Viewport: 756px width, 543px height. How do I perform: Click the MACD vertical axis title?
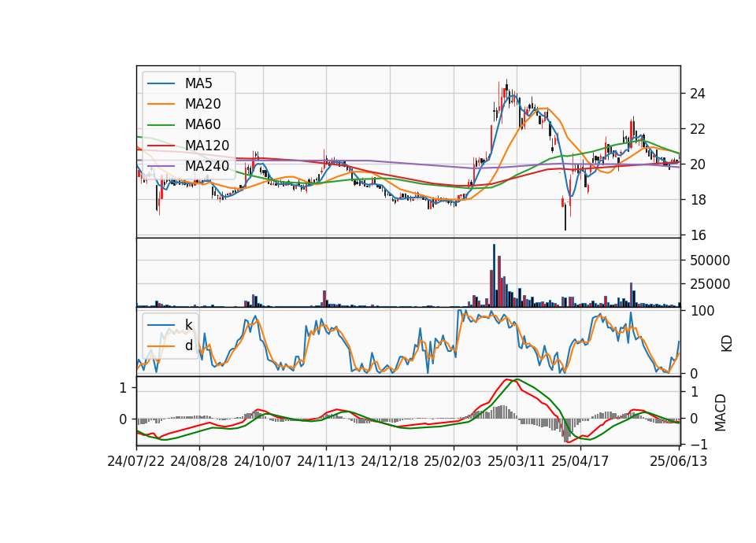click(x=721, y=412)
